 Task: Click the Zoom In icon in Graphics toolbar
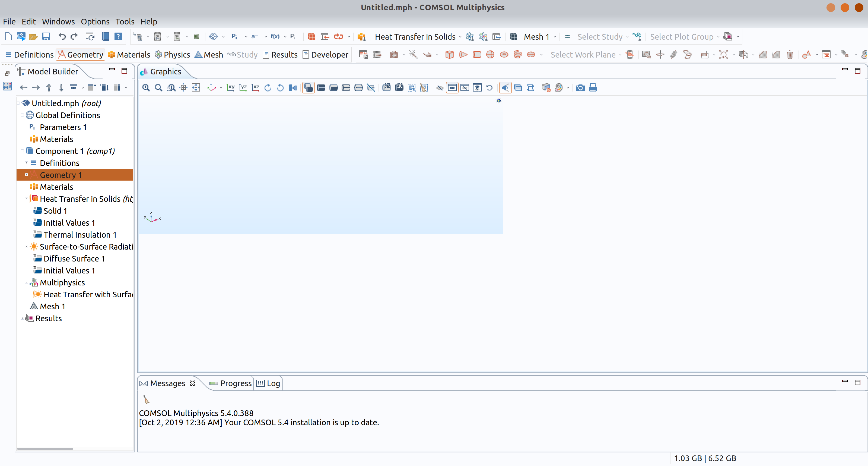pos(146,88)
